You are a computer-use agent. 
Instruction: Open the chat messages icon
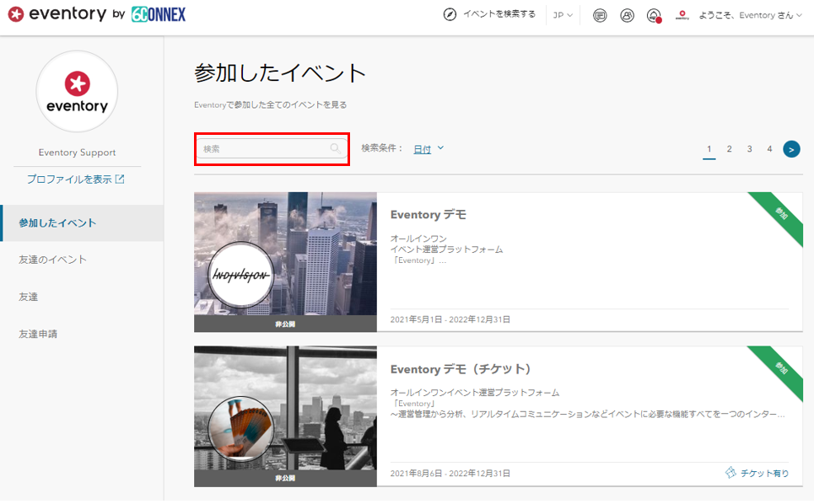pos(600,15)
